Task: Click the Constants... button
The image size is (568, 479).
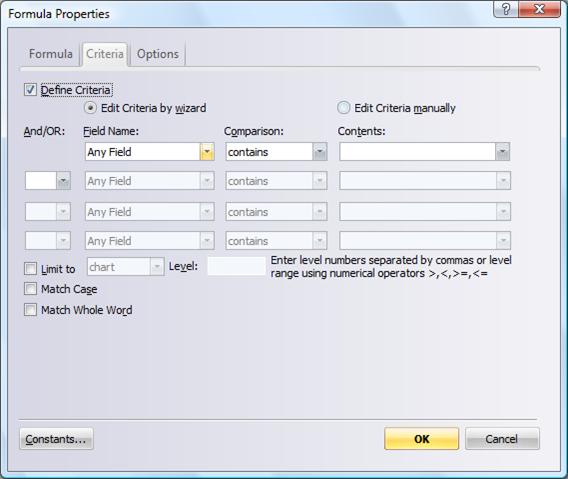Action: point(56,439)
